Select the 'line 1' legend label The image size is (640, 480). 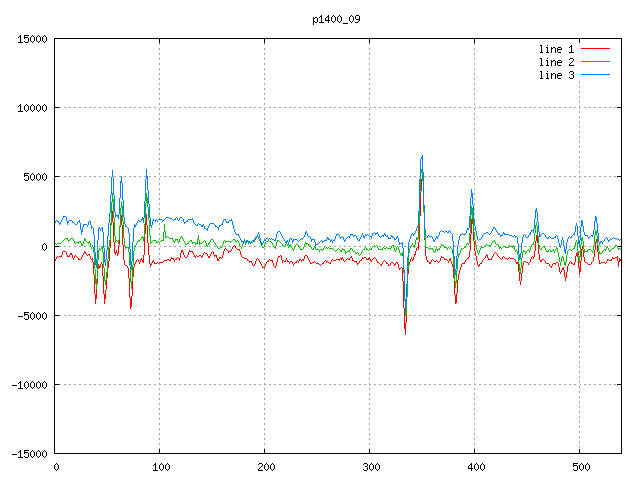click(x=557, y=49)
